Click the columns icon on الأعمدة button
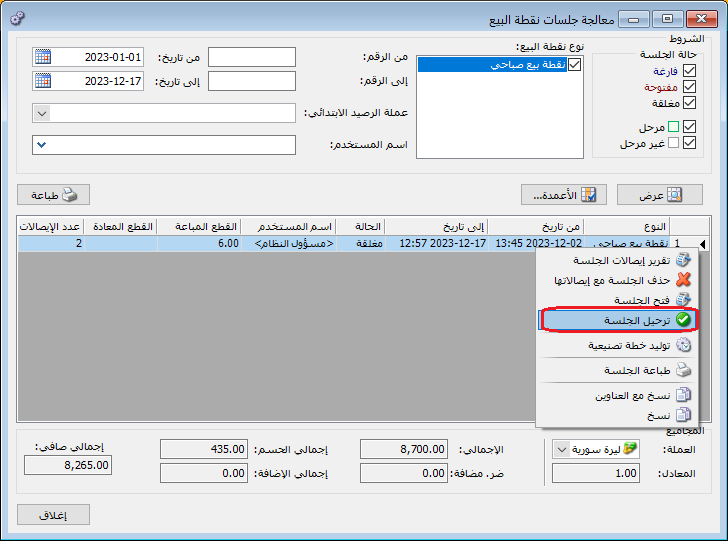This screenshot has height=541, width=728. 588,195
